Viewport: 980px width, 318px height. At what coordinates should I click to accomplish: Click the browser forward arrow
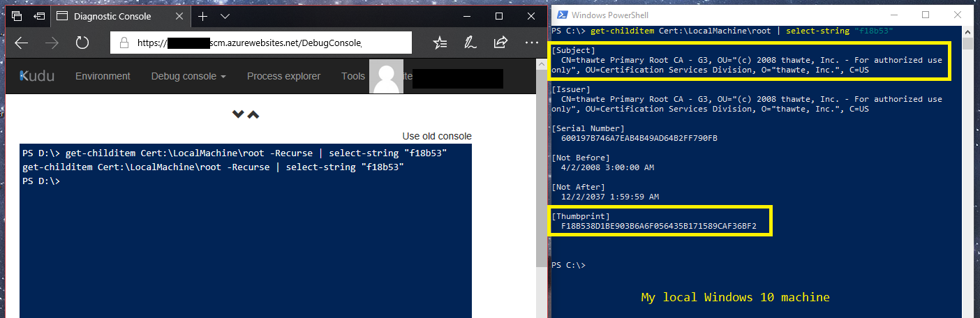pyautogui.click(x=52, y=43)
